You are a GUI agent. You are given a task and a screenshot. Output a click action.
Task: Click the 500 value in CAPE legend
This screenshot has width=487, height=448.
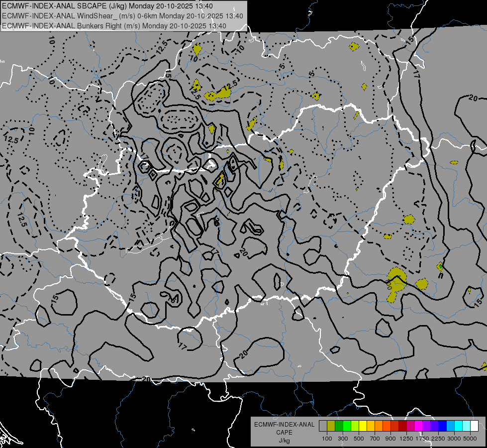359,439
